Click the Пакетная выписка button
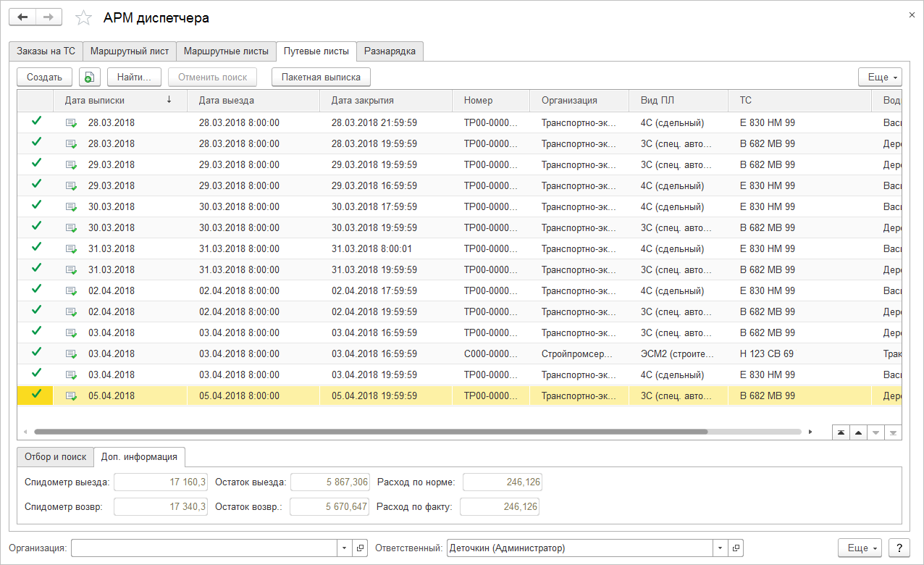Viewport: 924px width, 565px height. click(x=321, y=77)
